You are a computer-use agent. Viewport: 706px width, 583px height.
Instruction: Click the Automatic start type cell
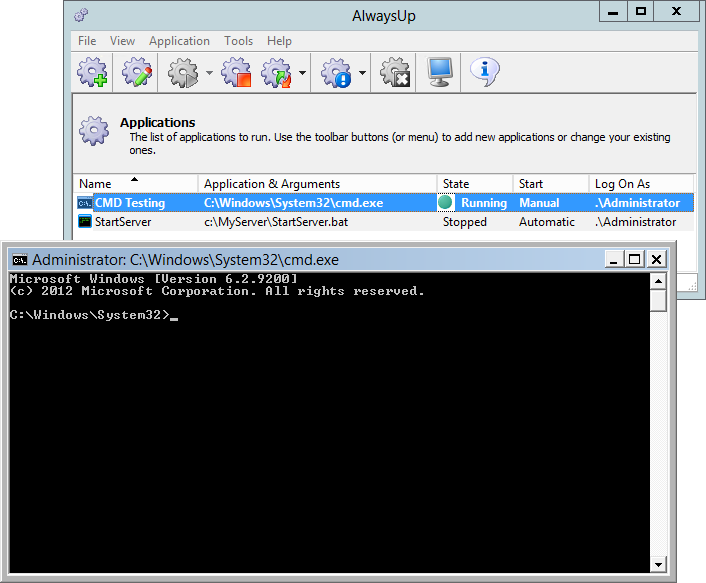coord(547,221)
